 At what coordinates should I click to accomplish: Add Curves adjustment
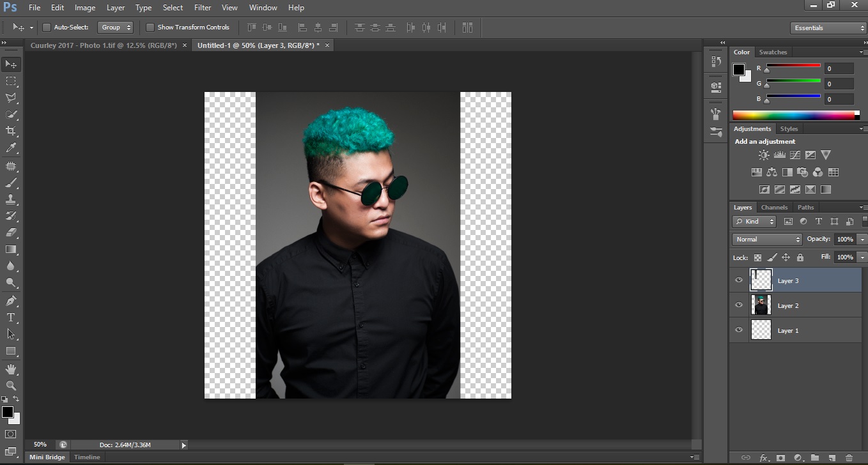point(794,155)
